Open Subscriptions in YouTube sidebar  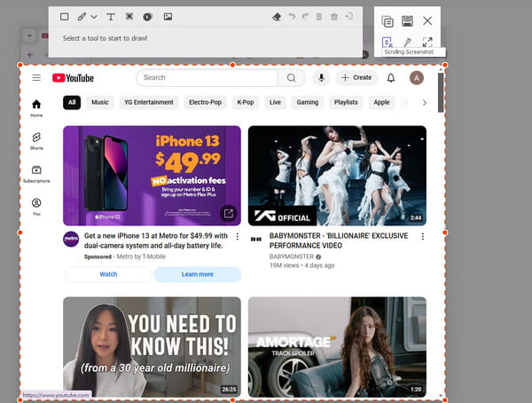click(36, 174)
